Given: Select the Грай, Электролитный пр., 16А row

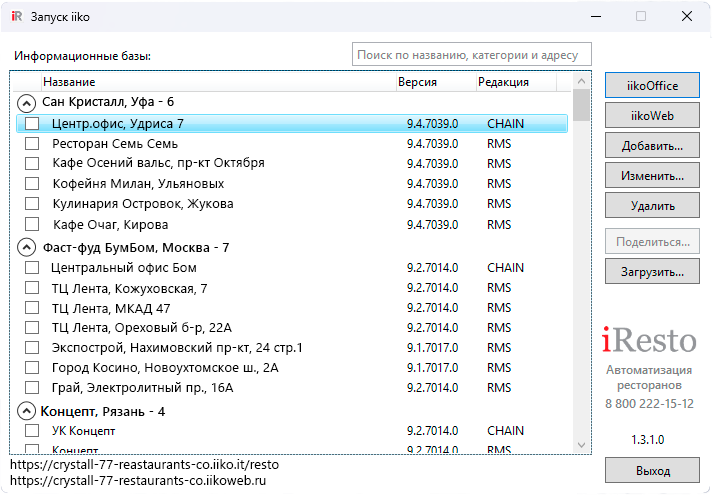Looking at the screenshot, I should [x=292, y=388].
